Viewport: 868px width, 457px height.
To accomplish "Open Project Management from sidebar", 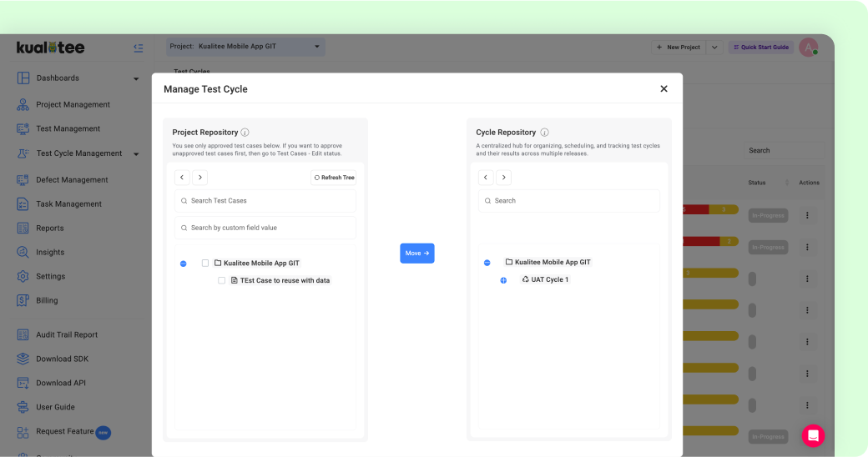I will [x=73, y=104].
